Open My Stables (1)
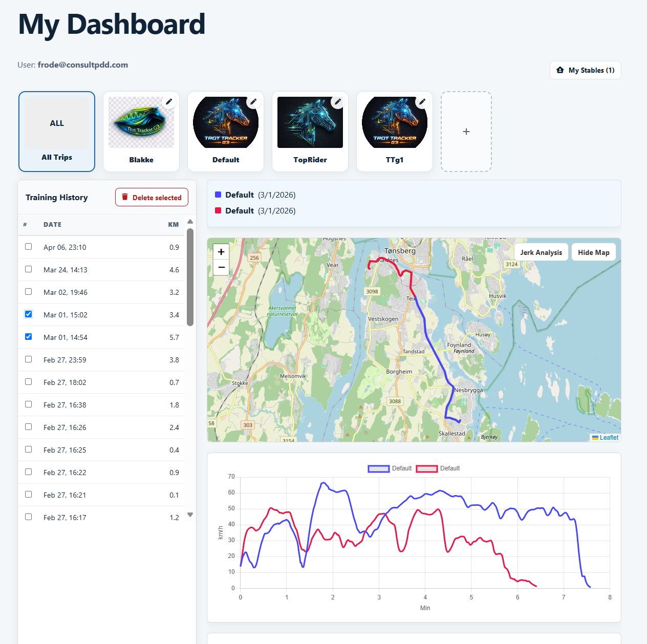 tap(586, 70)
